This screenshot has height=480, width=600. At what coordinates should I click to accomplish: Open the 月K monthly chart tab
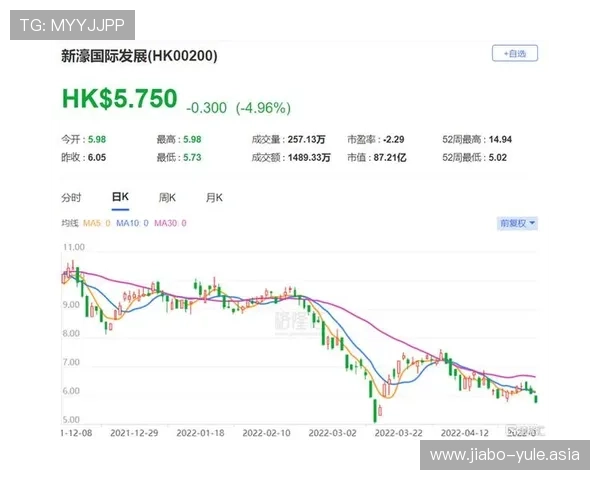pyautogui.click(x=214, y=198)
